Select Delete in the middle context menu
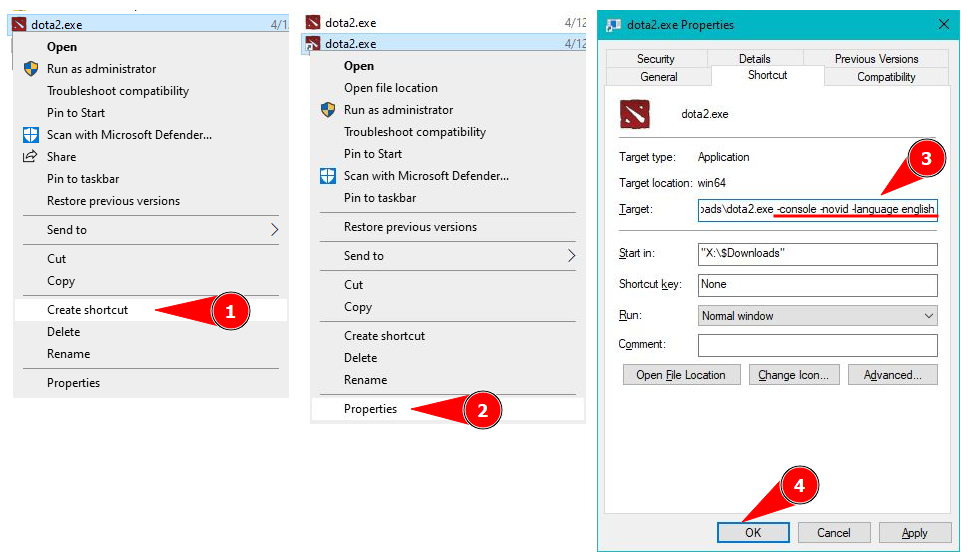 [361, 358]
